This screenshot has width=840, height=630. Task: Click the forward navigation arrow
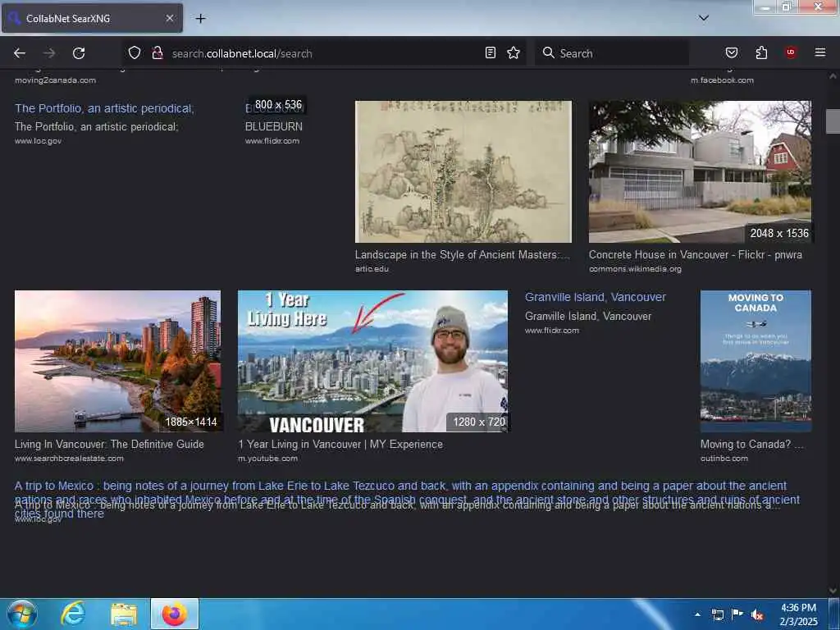pos(49,53)
